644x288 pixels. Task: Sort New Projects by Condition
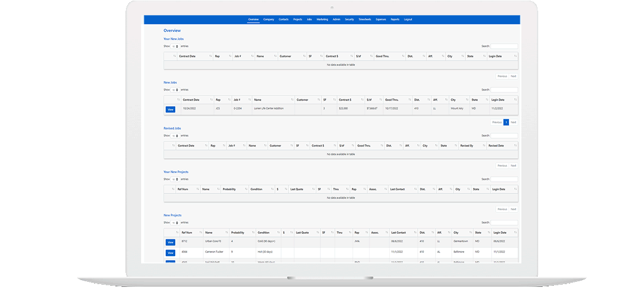(268, 233)
